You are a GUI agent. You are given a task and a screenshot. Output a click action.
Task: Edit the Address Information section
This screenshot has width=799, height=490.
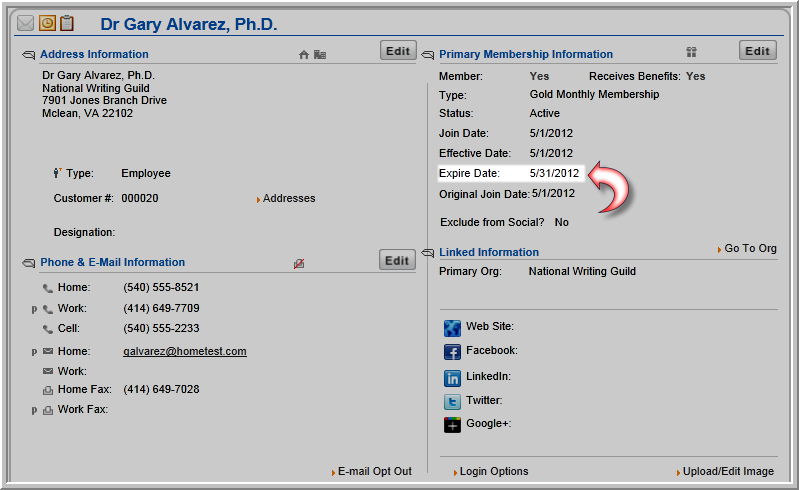coord(398,51)
